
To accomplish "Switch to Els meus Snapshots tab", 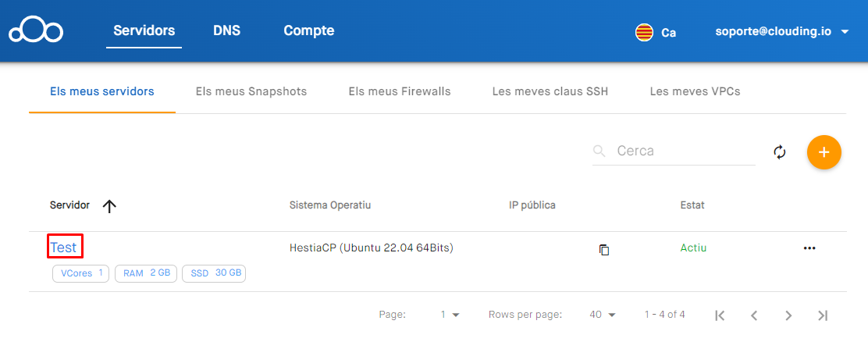I will point(251,91).
